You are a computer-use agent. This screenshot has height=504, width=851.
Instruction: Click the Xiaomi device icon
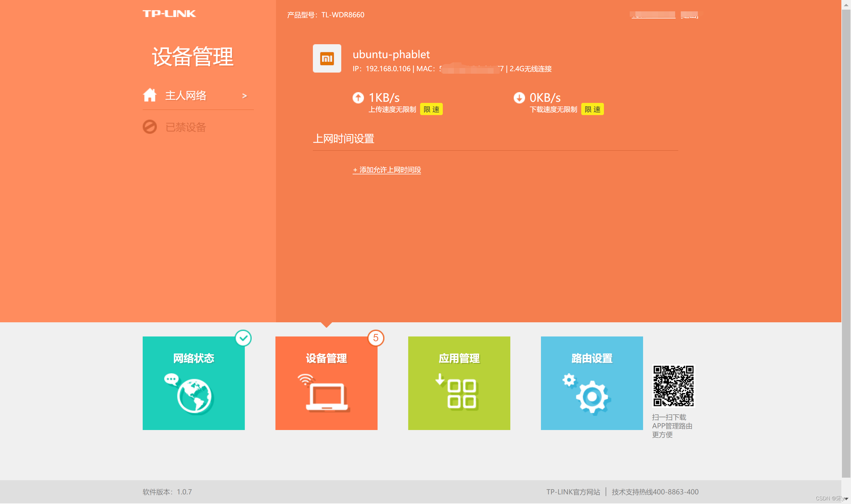tap(327, 58)
